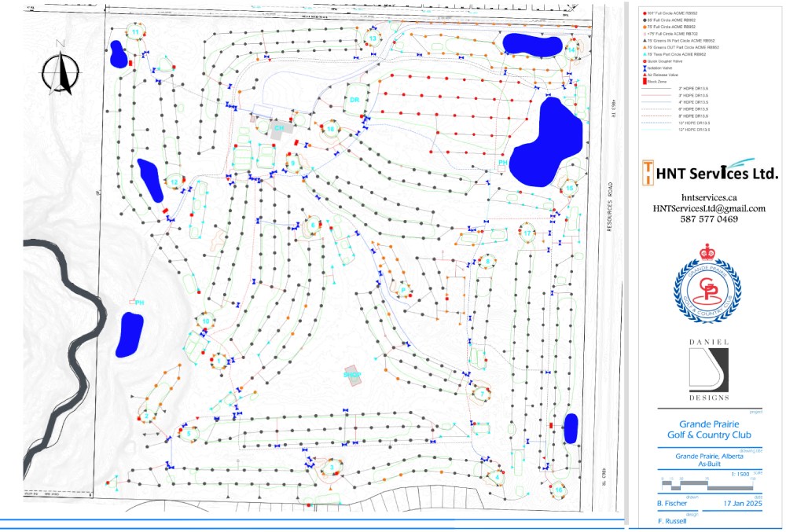Screen dimensions: 786x532
Task: Click the HNTServicesLtd@gmail.com email address
Action: coord(708,208)
